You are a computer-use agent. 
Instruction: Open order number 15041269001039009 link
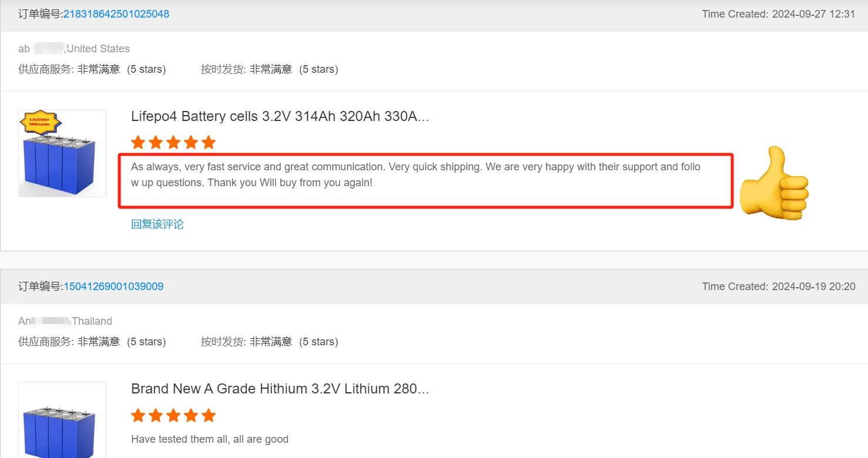(113, 287)
